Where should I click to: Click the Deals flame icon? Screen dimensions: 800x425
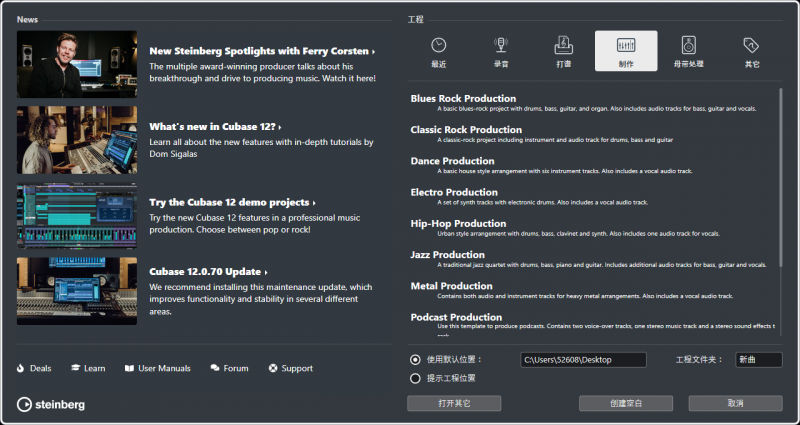(x=20, y=368)
